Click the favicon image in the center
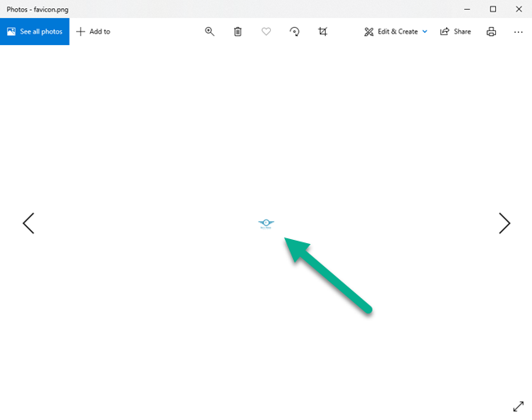This screenshot has width=532, height=420. (266, 224)
